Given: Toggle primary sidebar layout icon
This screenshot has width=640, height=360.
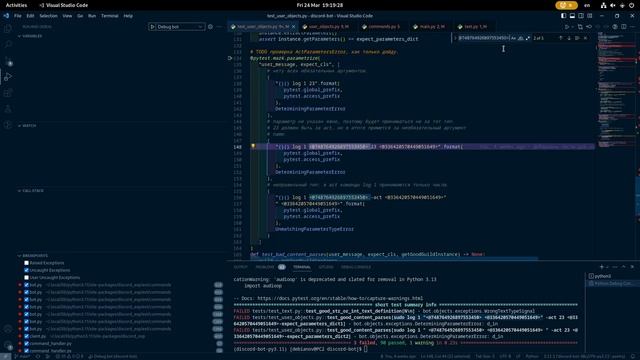Looking at the screenshot, I should pos(564,16).
